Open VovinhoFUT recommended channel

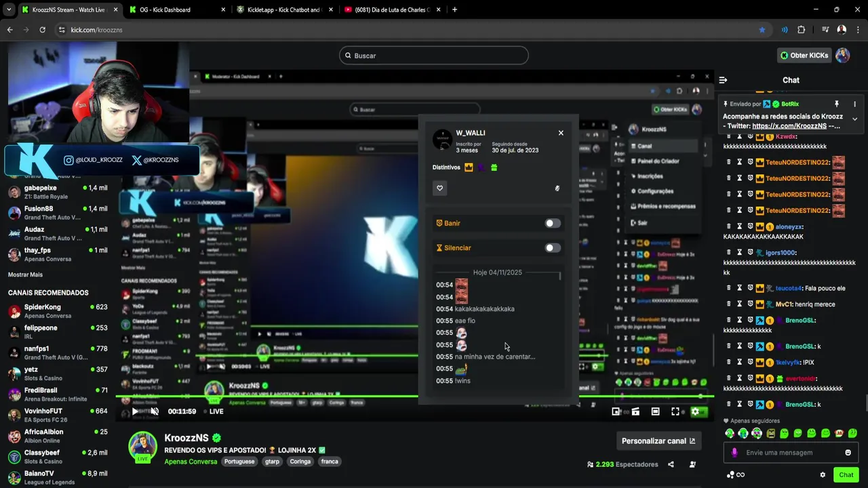pyautogui.click(x=58, y=415)
